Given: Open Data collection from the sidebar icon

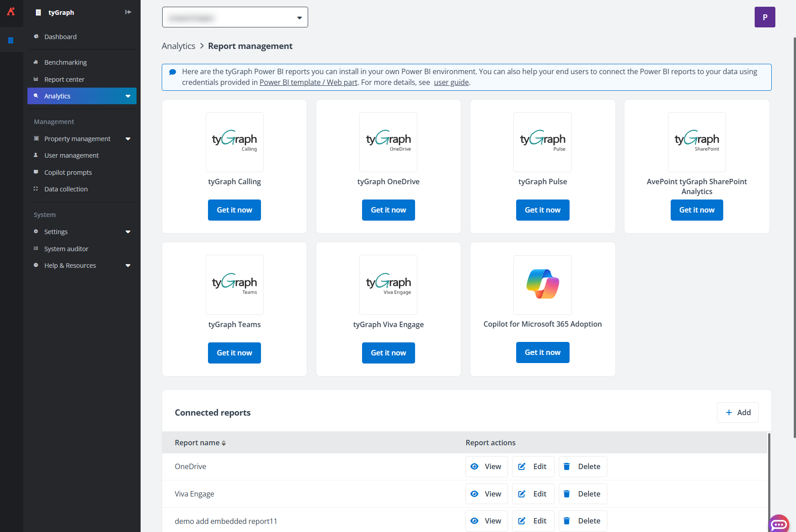Looking at the screenshot, I should pyautogui.click(x=36, y=189).
